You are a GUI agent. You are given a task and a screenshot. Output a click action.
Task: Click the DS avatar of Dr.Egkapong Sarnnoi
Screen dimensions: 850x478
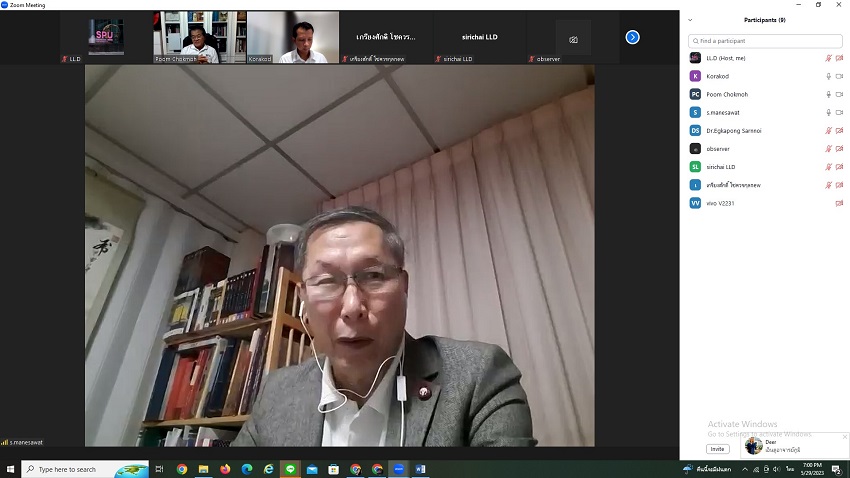pyautogui.click(x=695, y=131)
